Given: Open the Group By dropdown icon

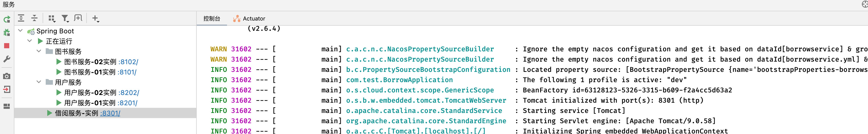Looking at the screenshot, I should 52,18.
